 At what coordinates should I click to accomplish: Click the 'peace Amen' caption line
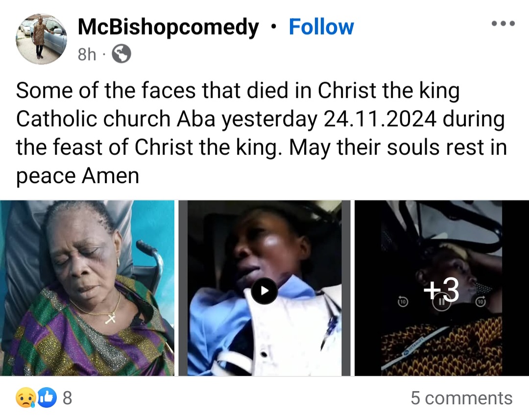point(77,176)
